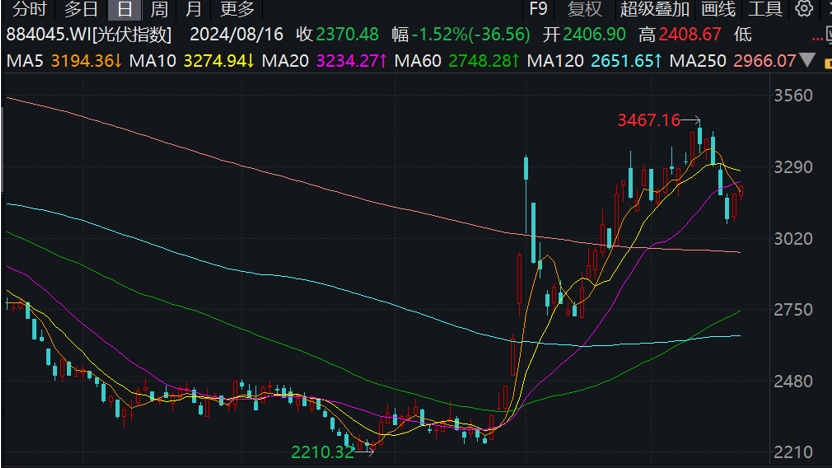Select the 日 daily chart tab
This screenshot has height=468, width=832.
pyautogui.click(x=124, y=8)
